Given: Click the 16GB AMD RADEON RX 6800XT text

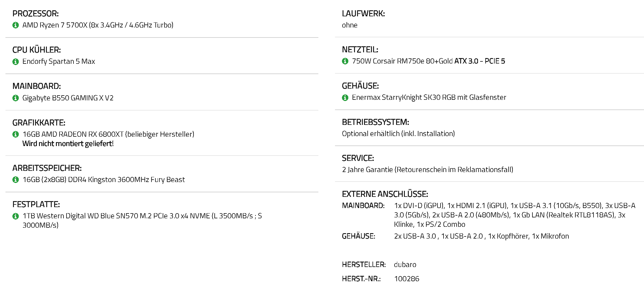Looking at the screenshot, I should pos(109,134).
